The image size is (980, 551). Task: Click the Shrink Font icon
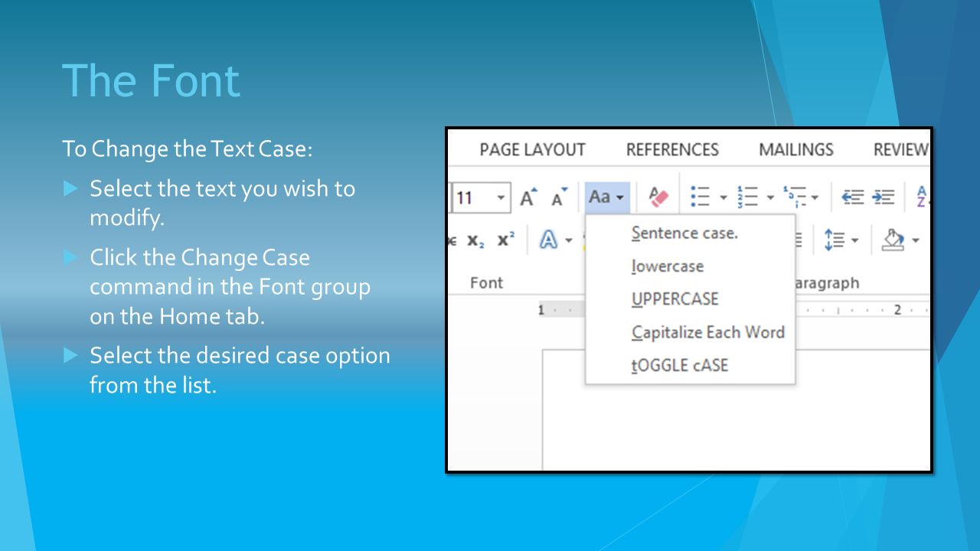tap(560, 197)
